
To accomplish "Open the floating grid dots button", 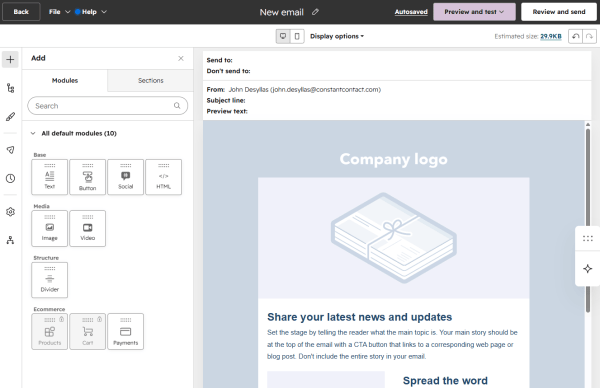I will 587,238.
